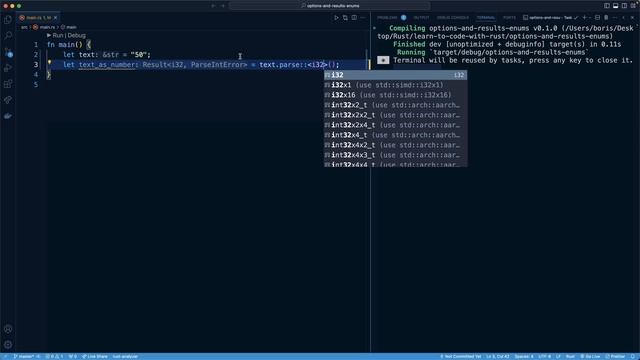The image size is (640, 360).
Task: Click Debug code lens above main
Action: [x=77, y=36]
